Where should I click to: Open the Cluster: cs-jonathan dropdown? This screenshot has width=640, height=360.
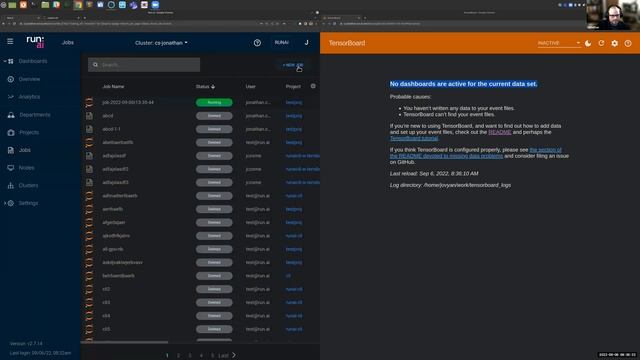161,42
